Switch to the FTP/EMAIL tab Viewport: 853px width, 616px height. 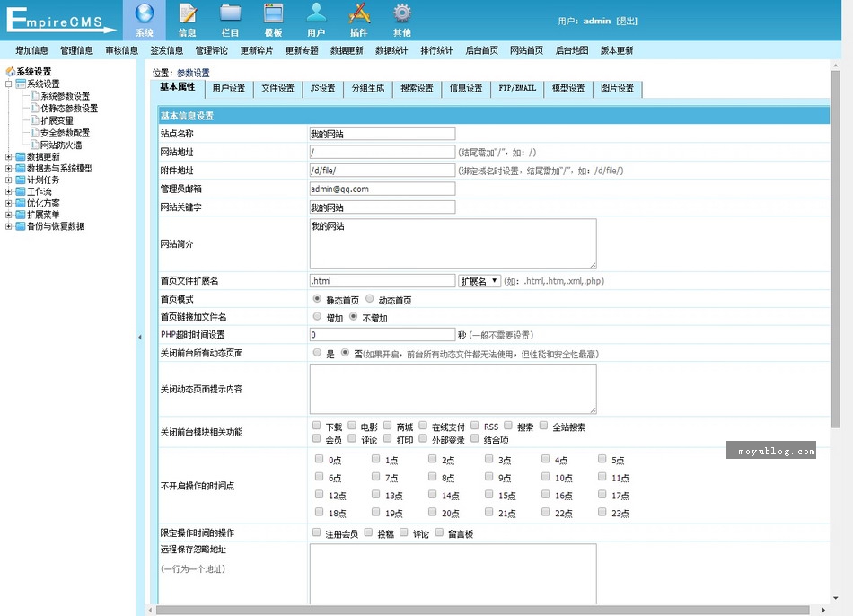click(517, 89)
